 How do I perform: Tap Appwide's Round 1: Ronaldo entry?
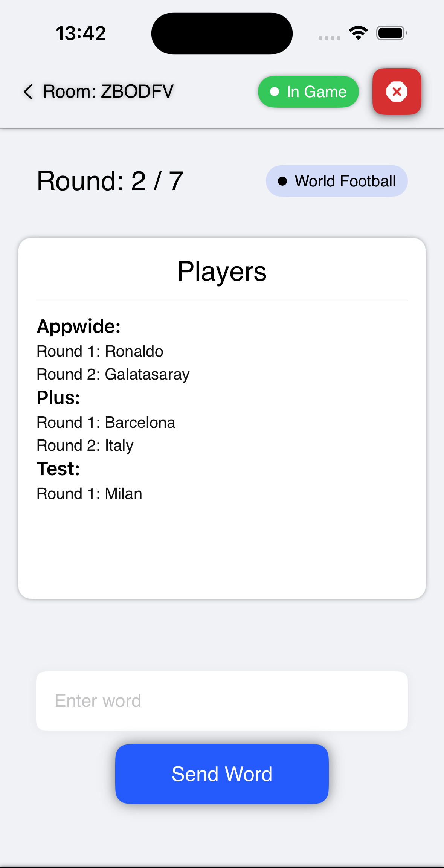tap(100, 351)
